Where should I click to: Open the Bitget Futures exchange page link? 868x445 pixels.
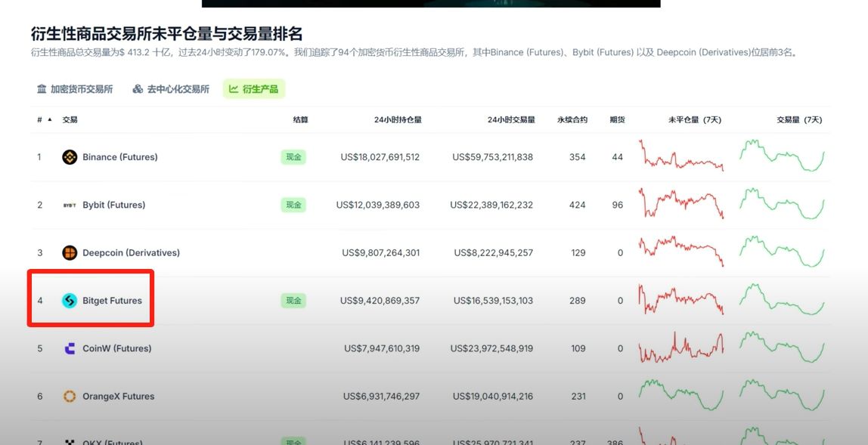(111, 300)
